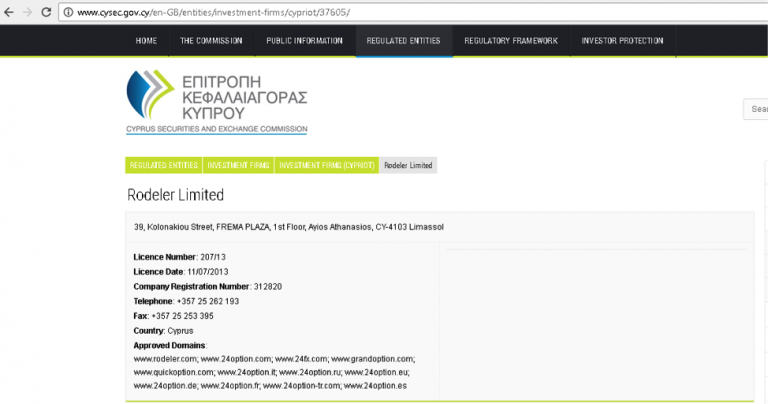
Task: Click the partially visible Search field
Action: 756,109
